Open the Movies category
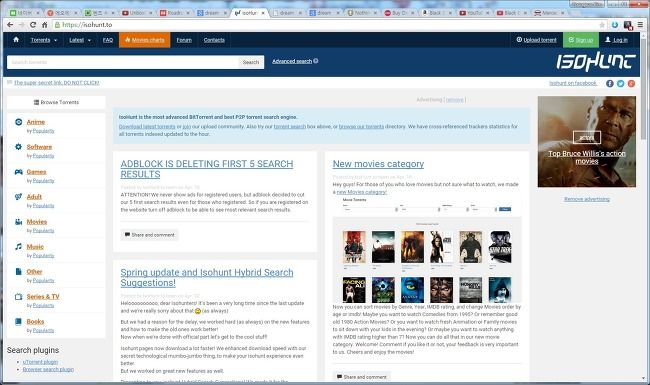The image size is (650, 385). (x=37, y=222)
